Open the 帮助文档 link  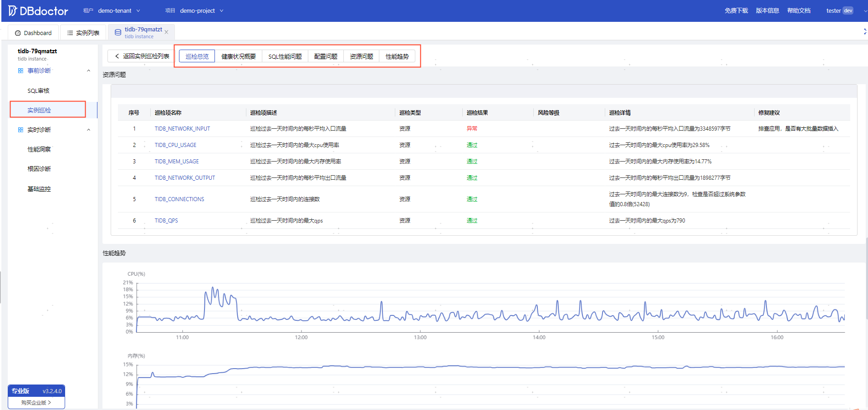pyautogui.click(x=799, y=10)
